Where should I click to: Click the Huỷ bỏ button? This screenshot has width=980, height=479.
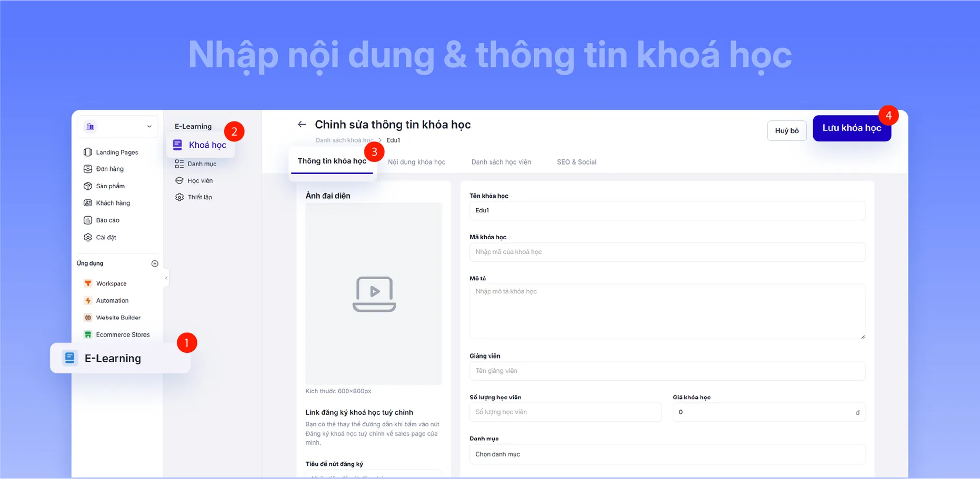pyautogui.click(x=787, y=131)
